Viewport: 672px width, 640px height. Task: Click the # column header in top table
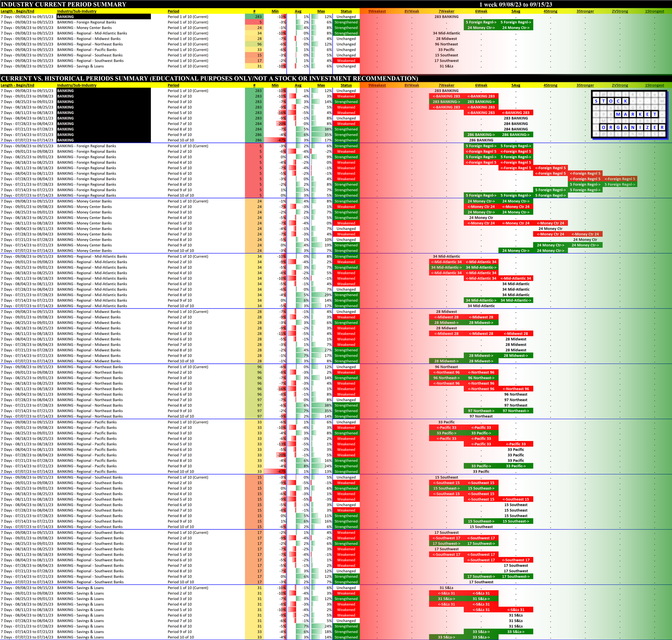coord(254,11)
